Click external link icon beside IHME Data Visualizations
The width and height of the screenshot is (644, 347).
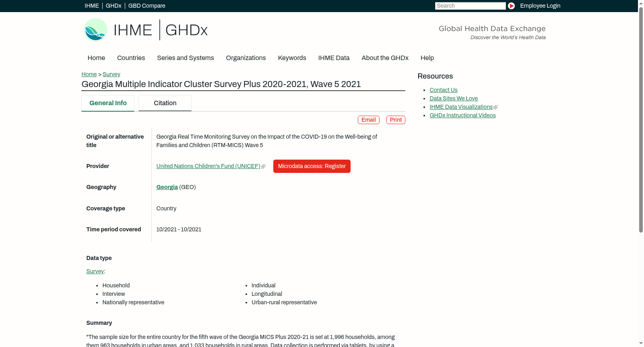[x=495, y=107]
